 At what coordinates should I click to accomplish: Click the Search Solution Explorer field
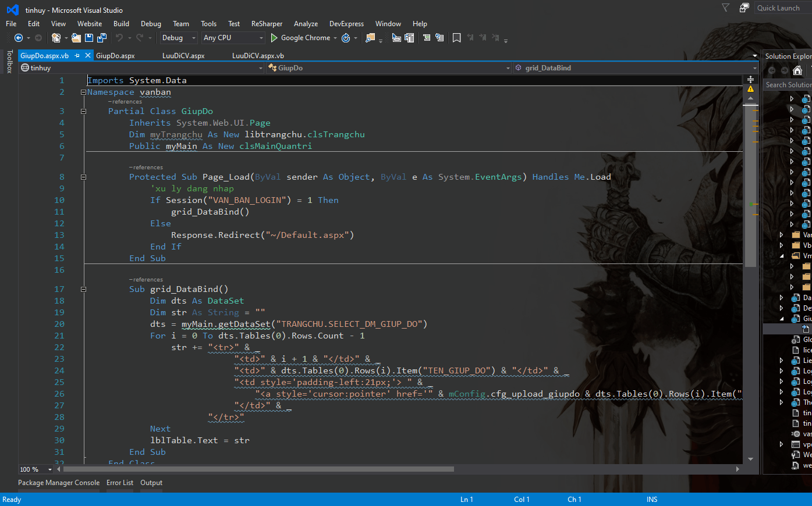(788, 85)
